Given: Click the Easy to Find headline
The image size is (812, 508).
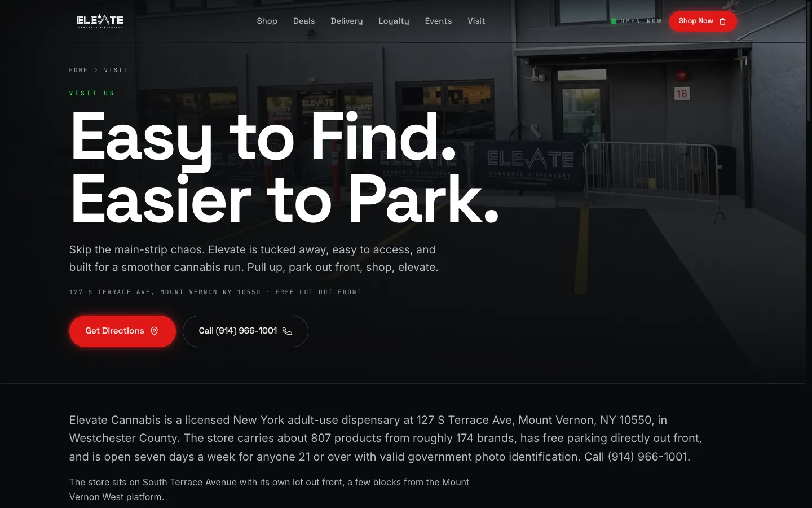Looking at the screenshot, I should click(x=284, y=168).
